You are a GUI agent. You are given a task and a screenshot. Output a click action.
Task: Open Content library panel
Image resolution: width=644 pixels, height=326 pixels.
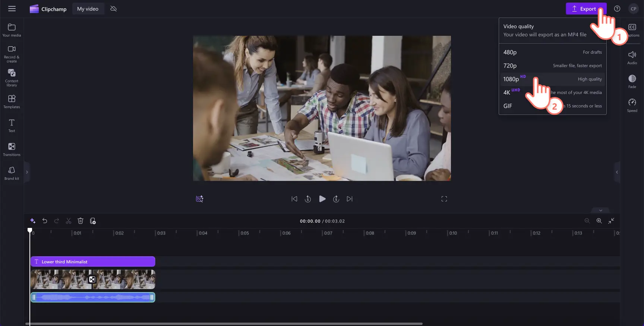click(x=12, y=78)
